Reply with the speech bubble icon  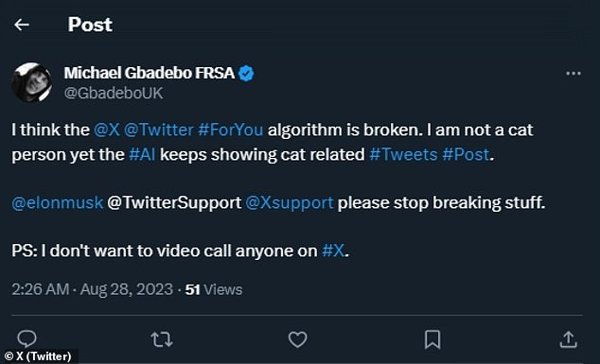pyautogui.click(x=26, y=338)
